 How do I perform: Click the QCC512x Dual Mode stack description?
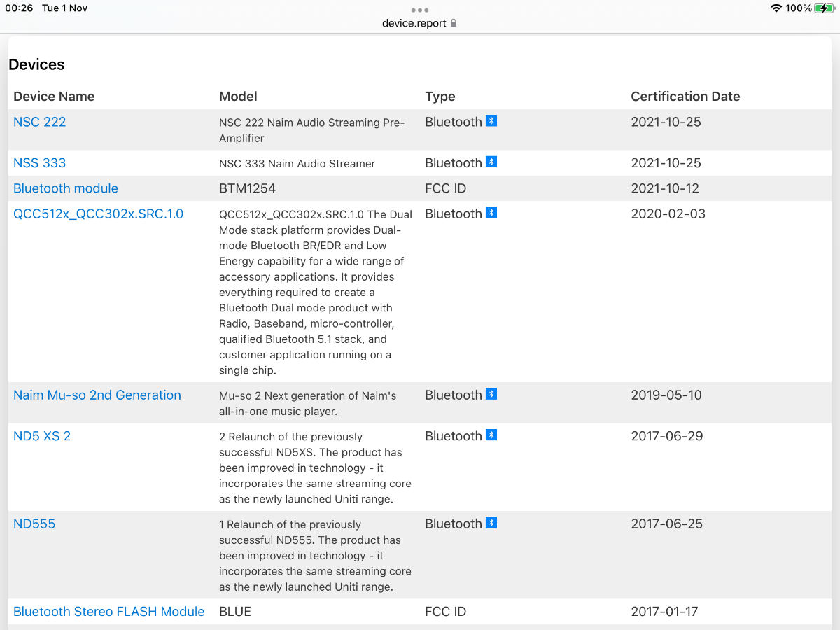pos(316,293)
